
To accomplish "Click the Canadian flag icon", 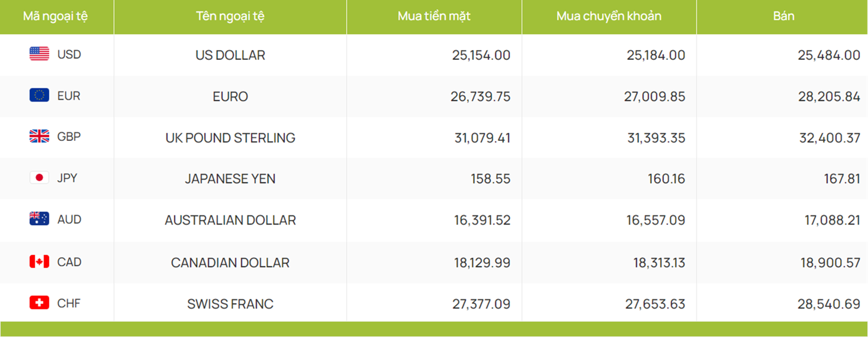I will pyautogui.click(x=39, y=262).
